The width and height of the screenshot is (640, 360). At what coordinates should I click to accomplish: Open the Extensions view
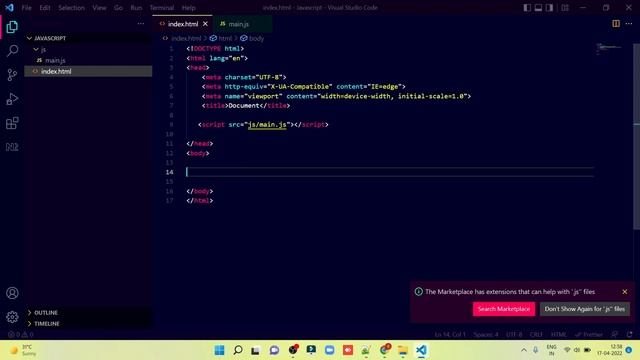coord(12,123)
